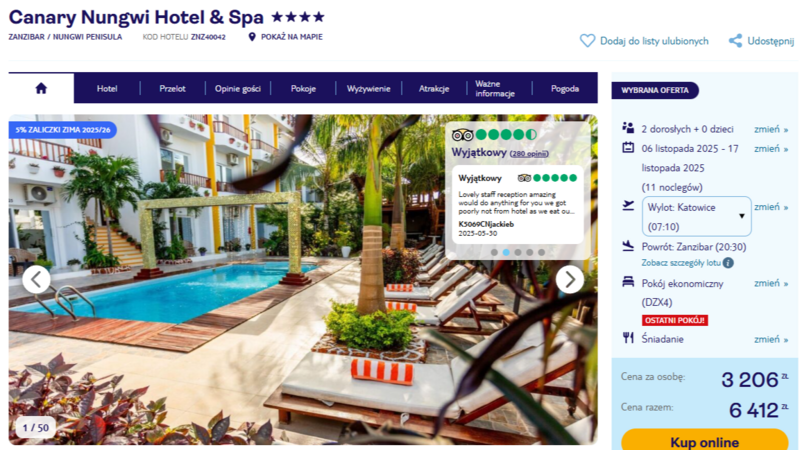Image resolution: width=800 pixels, height=450 pixels.
Task: Click the TripAdvisor owl logo
Action: pyautogui.click(x=462, y=135)
